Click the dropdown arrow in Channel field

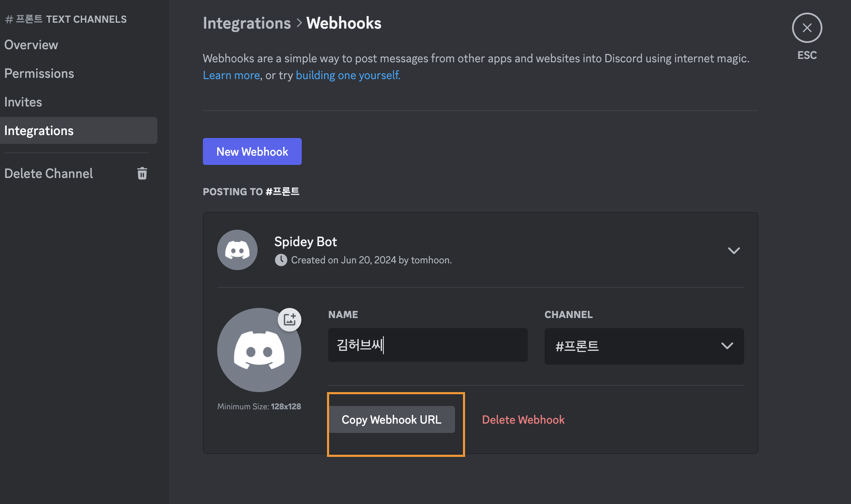point(727,346)
